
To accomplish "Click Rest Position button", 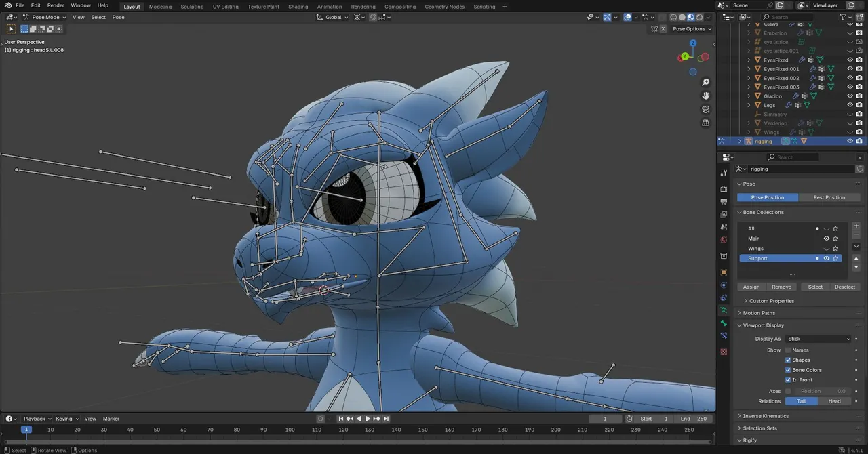I will [x=829, y=197].
